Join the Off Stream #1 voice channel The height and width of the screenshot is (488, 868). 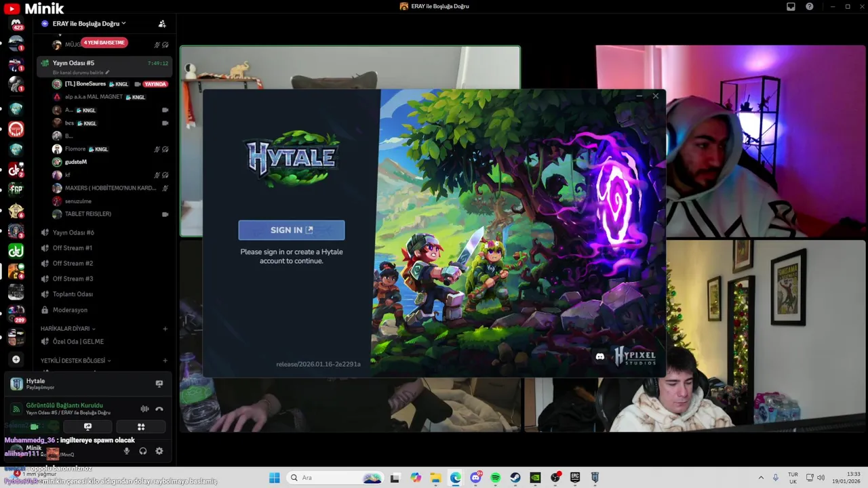pos(73,248)
